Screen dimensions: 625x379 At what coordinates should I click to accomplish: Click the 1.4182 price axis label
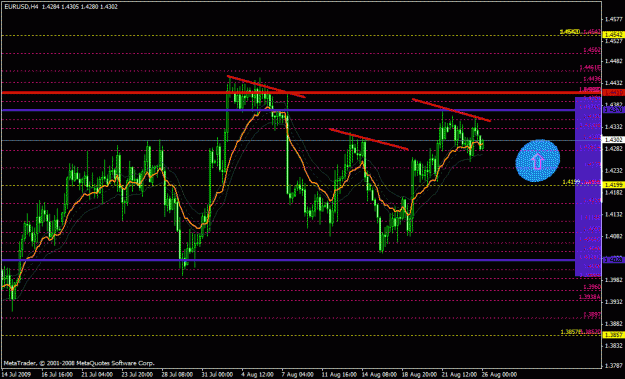[613, 192]
